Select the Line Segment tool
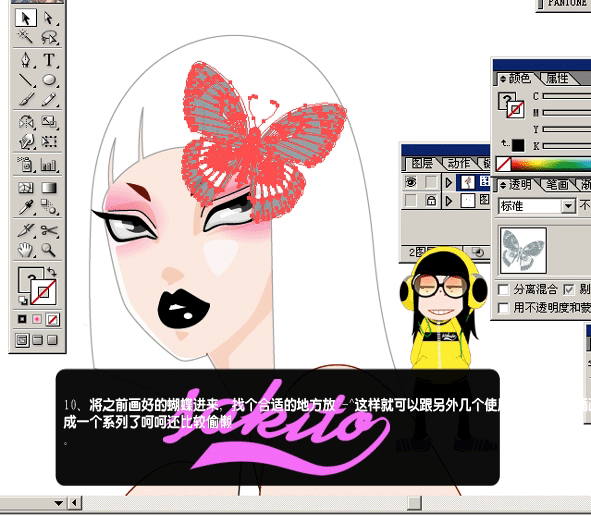Viewport: 591px width, 516px height. [x=26, y=80]
